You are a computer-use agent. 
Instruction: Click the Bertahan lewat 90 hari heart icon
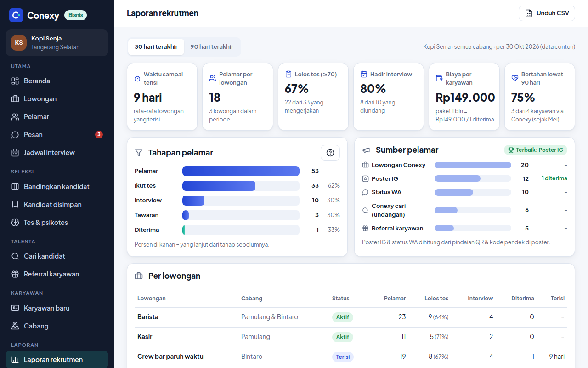tap(515, 78)
